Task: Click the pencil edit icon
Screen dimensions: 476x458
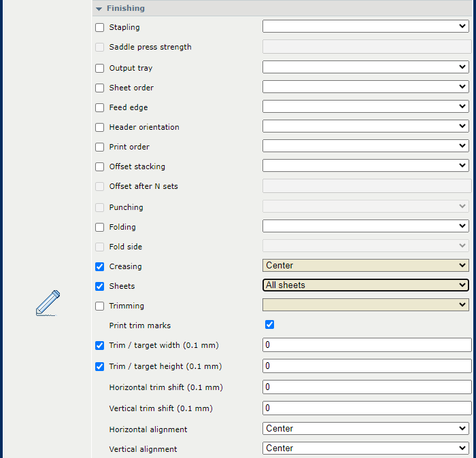Action: (48, 303)
